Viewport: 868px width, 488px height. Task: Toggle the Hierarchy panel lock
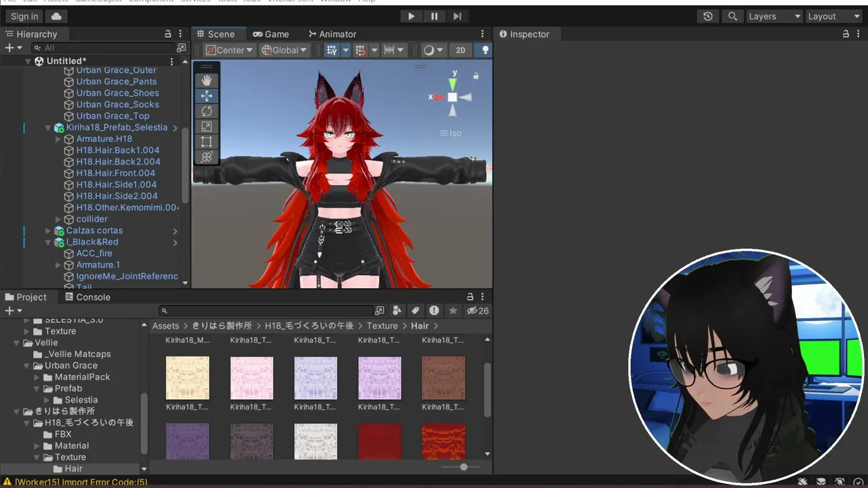tap(168, 34)
